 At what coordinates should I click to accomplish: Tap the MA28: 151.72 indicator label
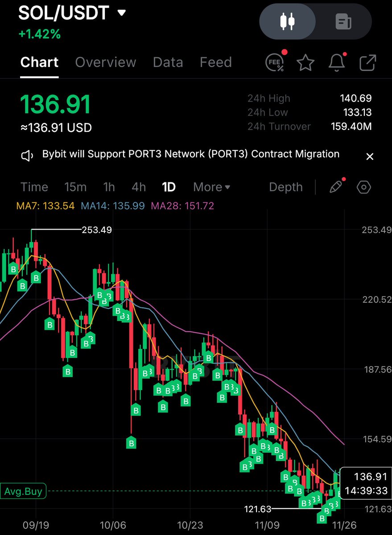pos(183,206)
